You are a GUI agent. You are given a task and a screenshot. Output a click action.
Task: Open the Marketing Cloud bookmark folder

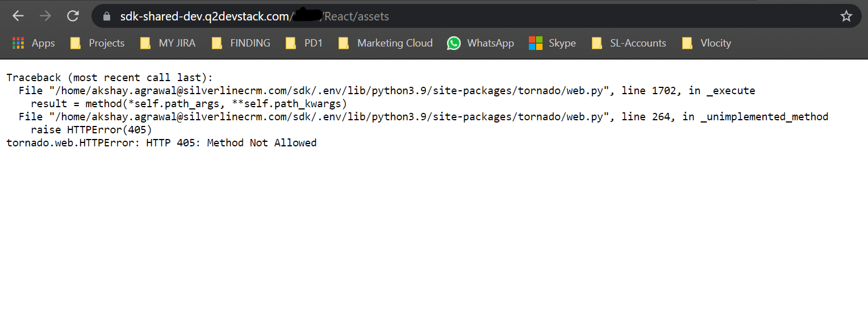tap(385, 43)
